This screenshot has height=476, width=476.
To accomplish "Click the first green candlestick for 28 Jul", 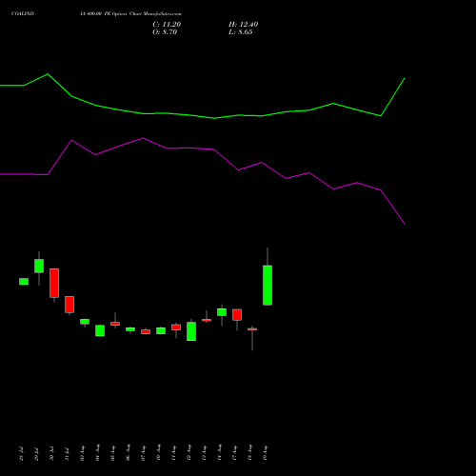I will 24,282.
